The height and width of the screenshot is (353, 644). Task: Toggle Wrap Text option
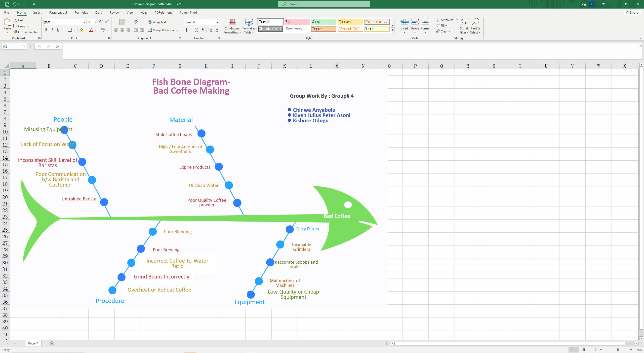coord(157,22)
